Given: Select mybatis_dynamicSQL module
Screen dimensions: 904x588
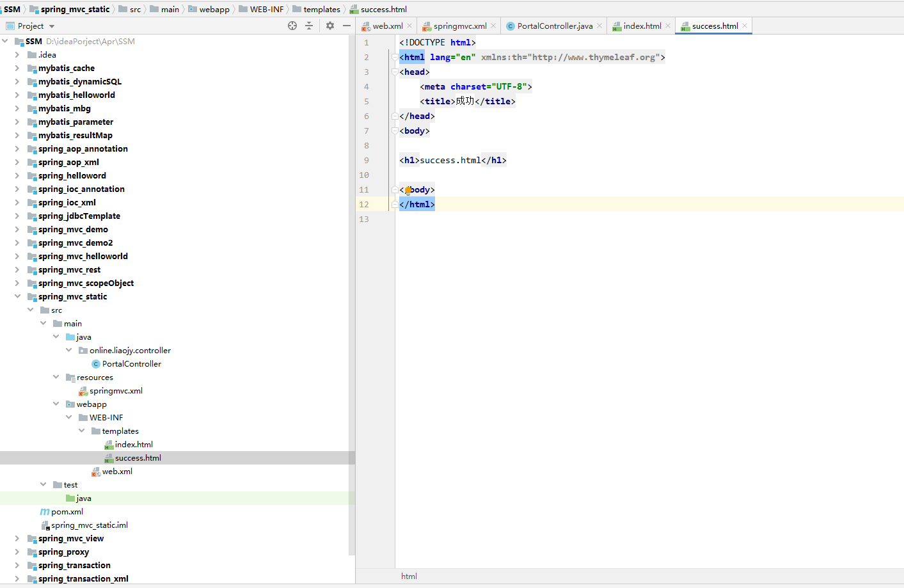Looking at the screenshot, I should coord(80,81).
